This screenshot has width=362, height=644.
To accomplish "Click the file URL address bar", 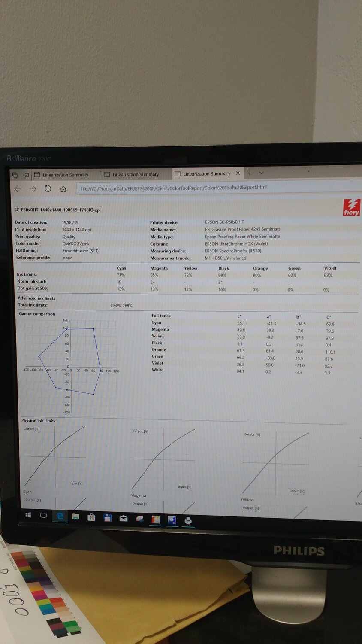I will (x=219, y=187).
